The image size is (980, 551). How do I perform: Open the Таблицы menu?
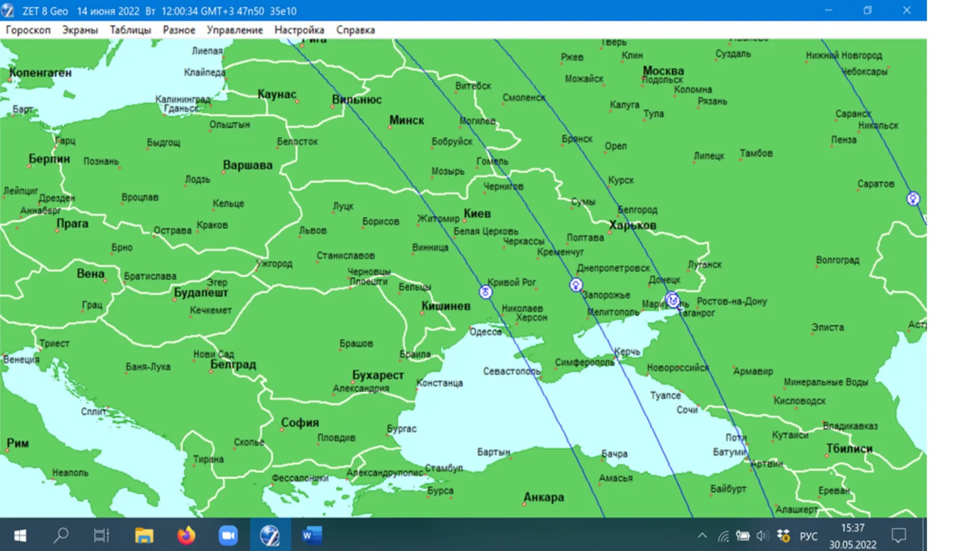[130, 30]
